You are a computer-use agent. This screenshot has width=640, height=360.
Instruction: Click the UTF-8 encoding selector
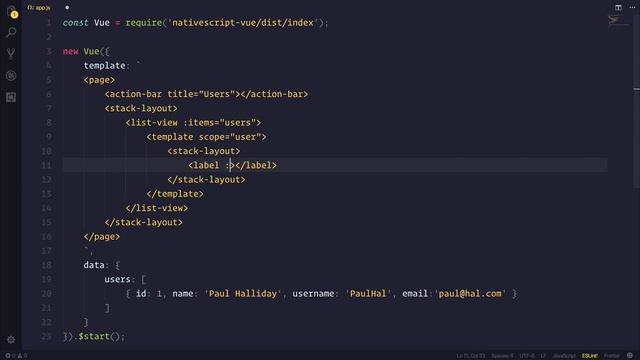coord(527,356)
